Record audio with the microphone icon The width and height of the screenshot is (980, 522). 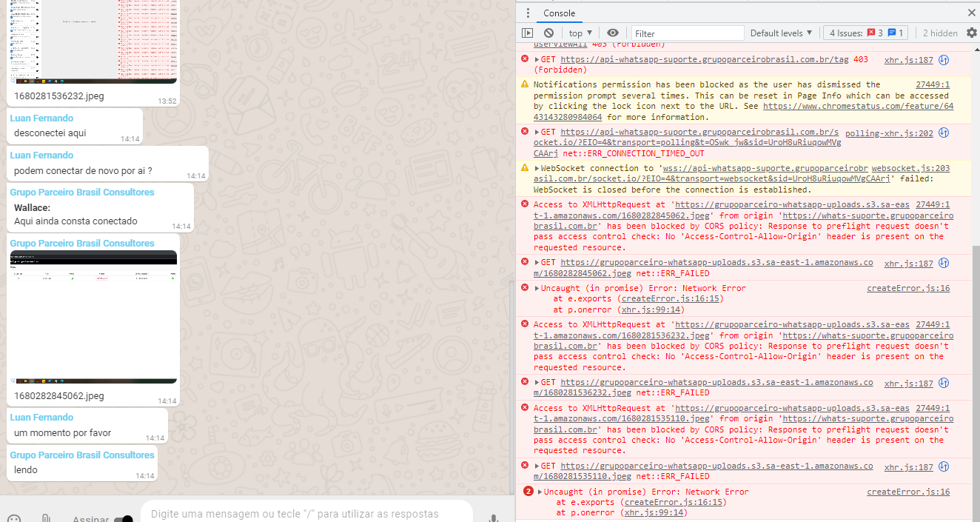click(492, 517)
